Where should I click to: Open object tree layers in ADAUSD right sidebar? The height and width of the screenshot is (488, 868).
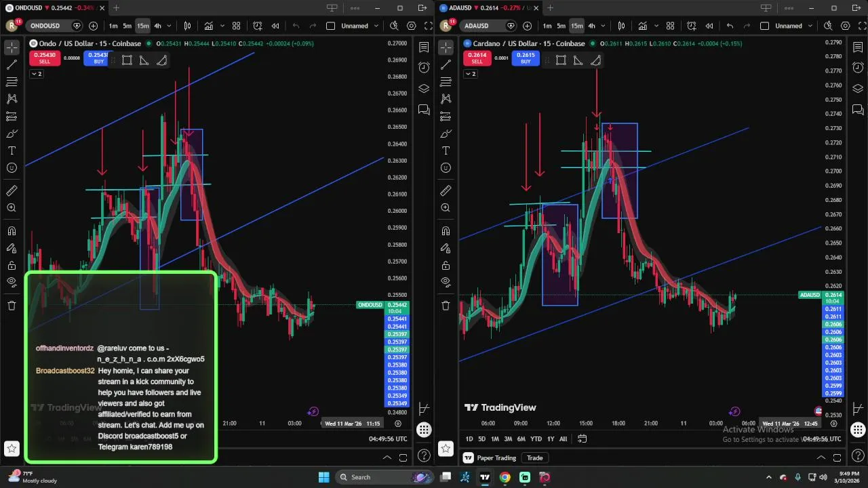(858, 89)
